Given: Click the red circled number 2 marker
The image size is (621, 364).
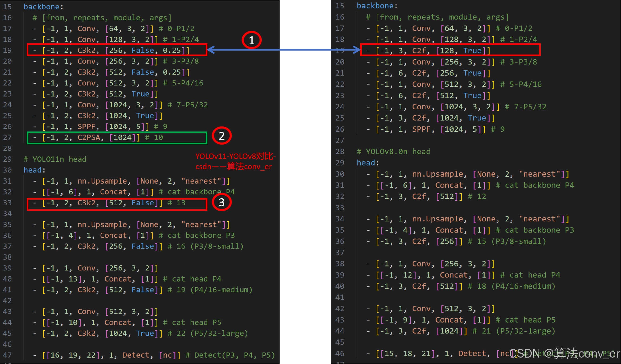Looking at the screenshot, I should (x=222, y=136).
